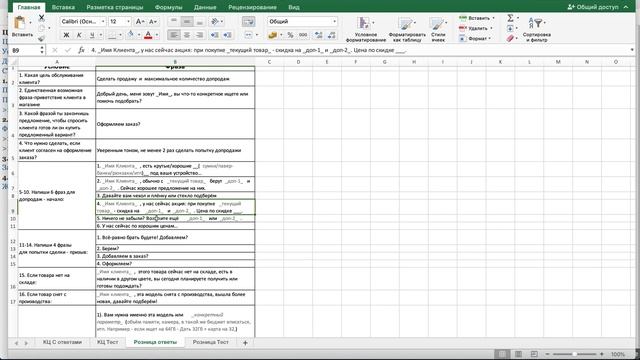
Task: Click Формат cells button in ribbon
Action: tap(475, 39)
